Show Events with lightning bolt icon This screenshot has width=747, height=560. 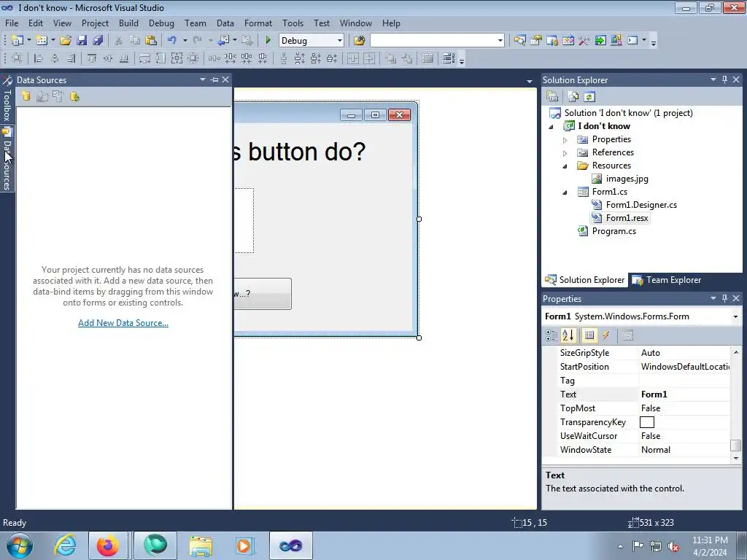[606, 335]
